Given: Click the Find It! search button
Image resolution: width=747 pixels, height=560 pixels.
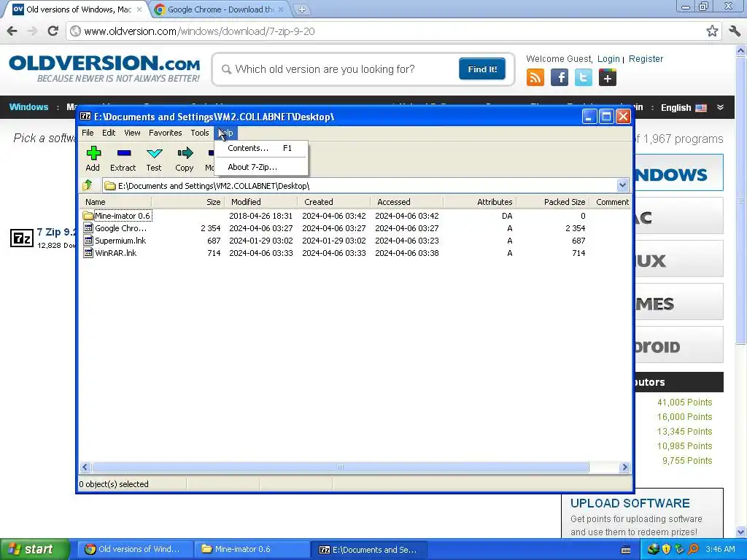Looking at the screenshot, I should click(x=482, y=69).
